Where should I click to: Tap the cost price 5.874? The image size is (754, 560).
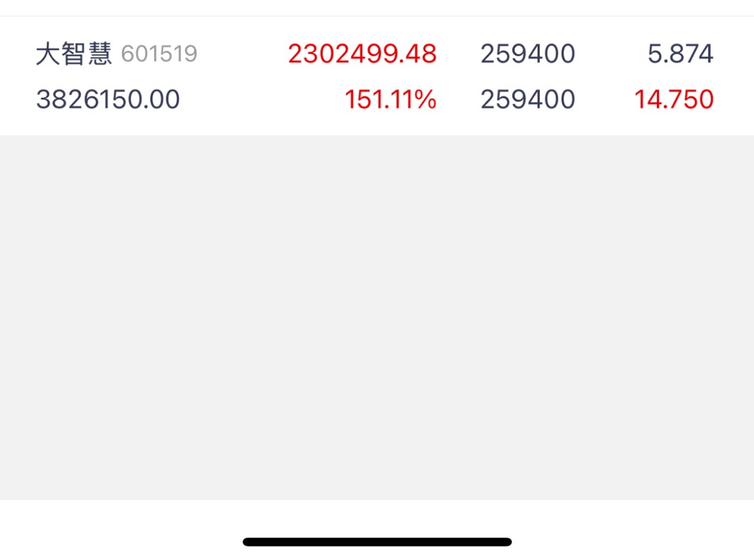point(680,54)
